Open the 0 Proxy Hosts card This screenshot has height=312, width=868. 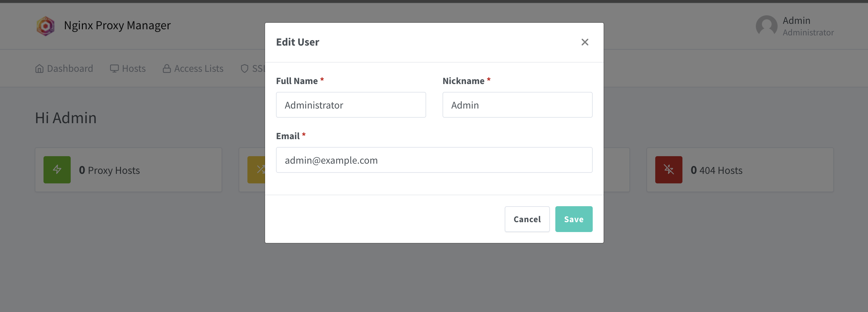point(128,170)
